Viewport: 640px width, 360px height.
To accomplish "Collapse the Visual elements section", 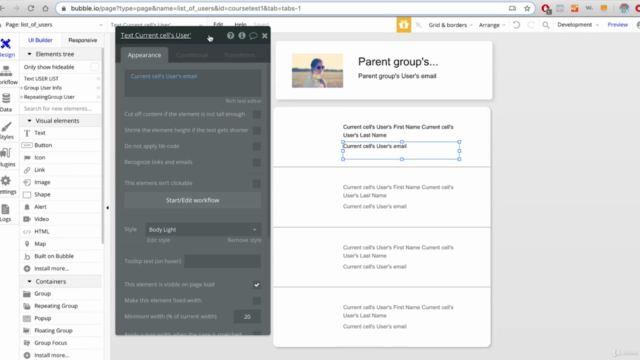I will point(29,121).
